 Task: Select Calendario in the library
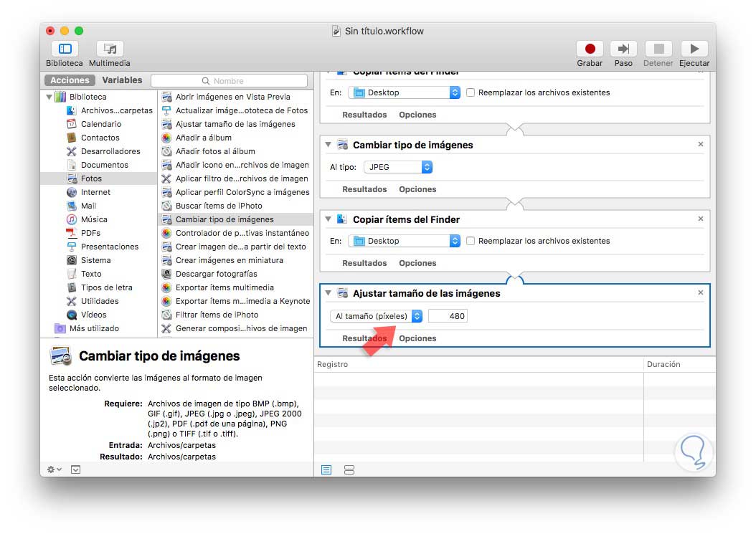[100, 124]
